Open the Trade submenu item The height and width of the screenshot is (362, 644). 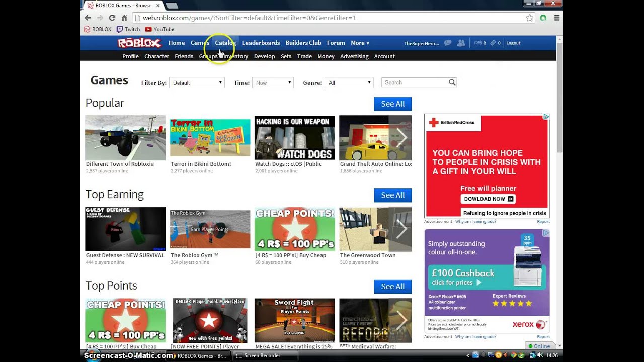(x=304, y=56)
